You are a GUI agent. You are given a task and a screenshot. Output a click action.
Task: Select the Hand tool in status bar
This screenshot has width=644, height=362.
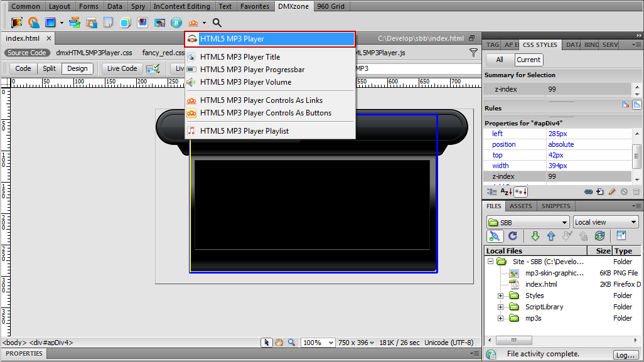click(x=279, y=343)
